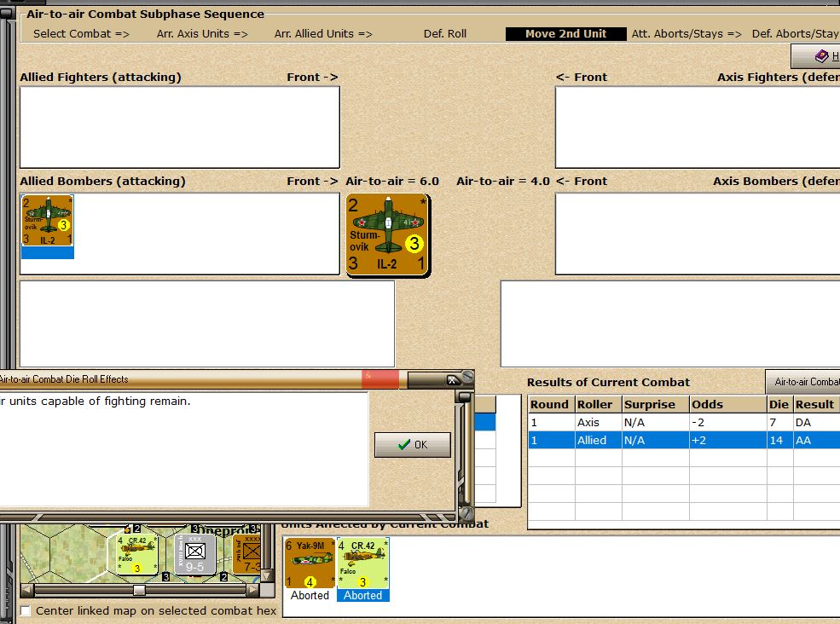Click the Aborted label under Yak-9M

[310, 595]
